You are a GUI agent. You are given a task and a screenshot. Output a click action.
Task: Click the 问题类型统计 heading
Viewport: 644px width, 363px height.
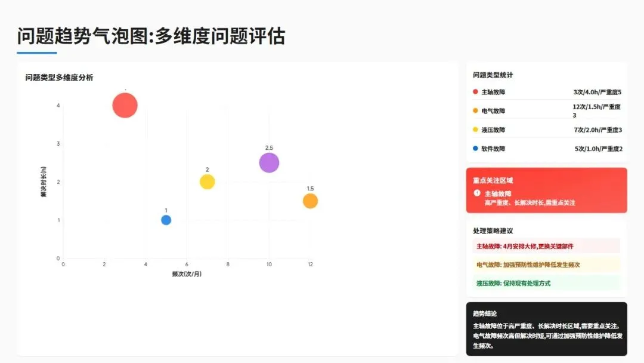493,75
